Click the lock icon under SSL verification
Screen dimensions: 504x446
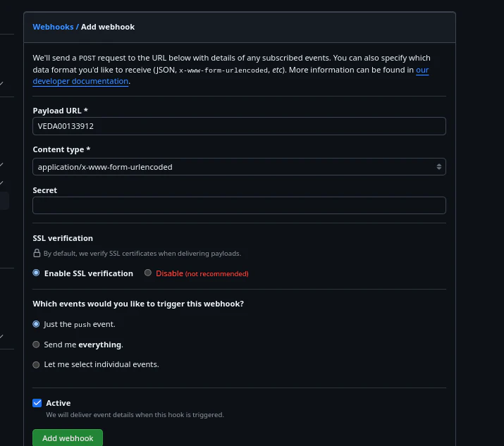coord(37,253)
